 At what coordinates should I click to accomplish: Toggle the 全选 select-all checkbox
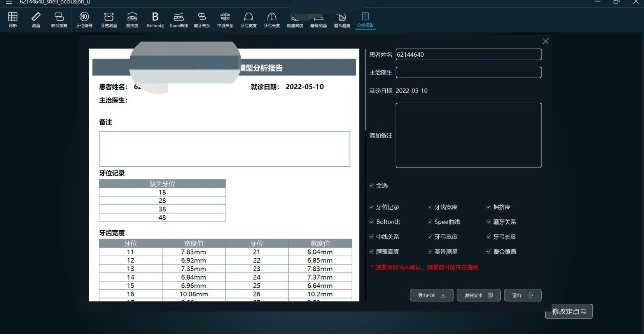click(372, 186)
